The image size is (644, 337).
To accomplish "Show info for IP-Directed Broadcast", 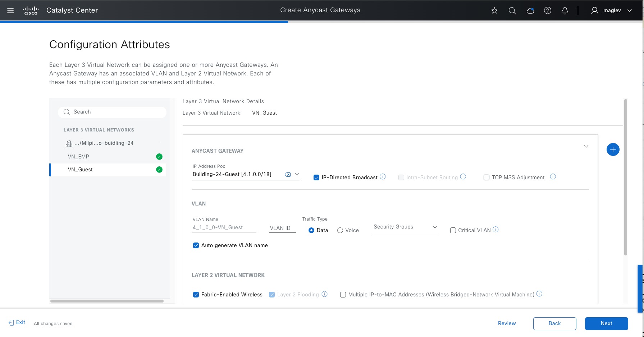I will pyautogui.click(x=383, y=177).
